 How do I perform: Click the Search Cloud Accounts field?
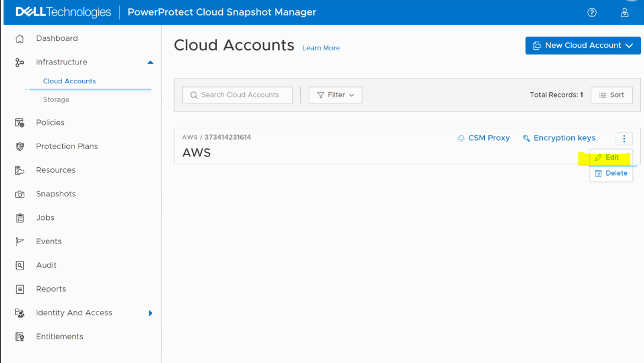pyautogui.click(x=237, y=95)
